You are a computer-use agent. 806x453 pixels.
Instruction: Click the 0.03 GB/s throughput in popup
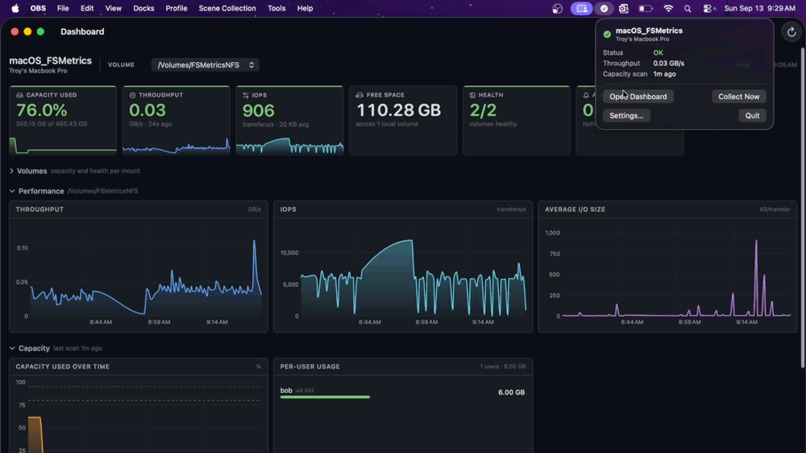click(x=668, y=63)
